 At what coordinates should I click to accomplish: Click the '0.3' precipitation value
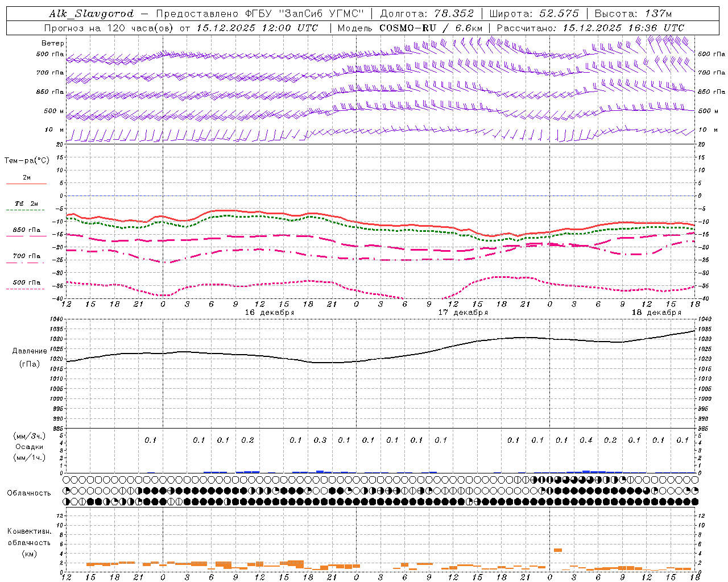coord(320,440)
